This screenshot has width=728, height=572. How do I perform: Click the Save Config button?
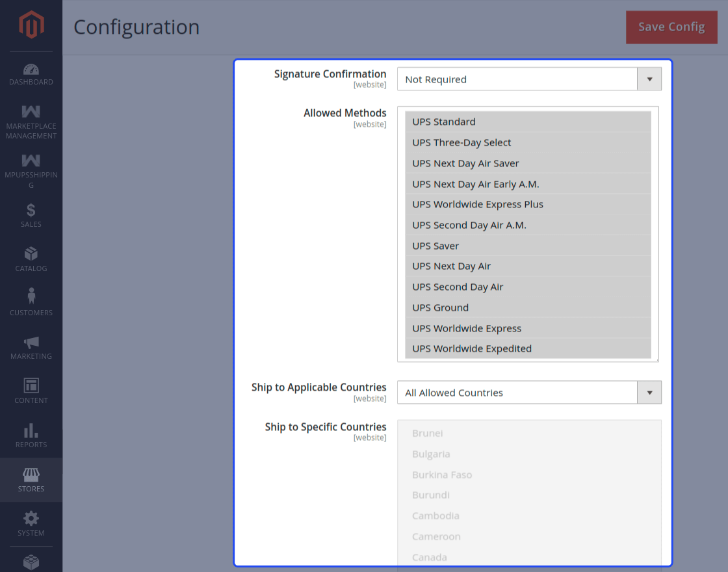(x=671, y=27)
